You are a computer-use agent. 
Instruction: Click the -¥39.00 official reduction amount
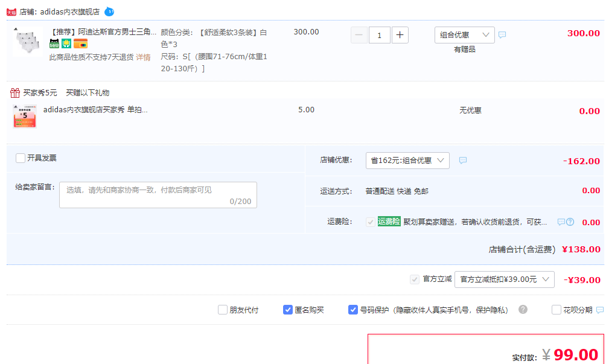(582, 280)
